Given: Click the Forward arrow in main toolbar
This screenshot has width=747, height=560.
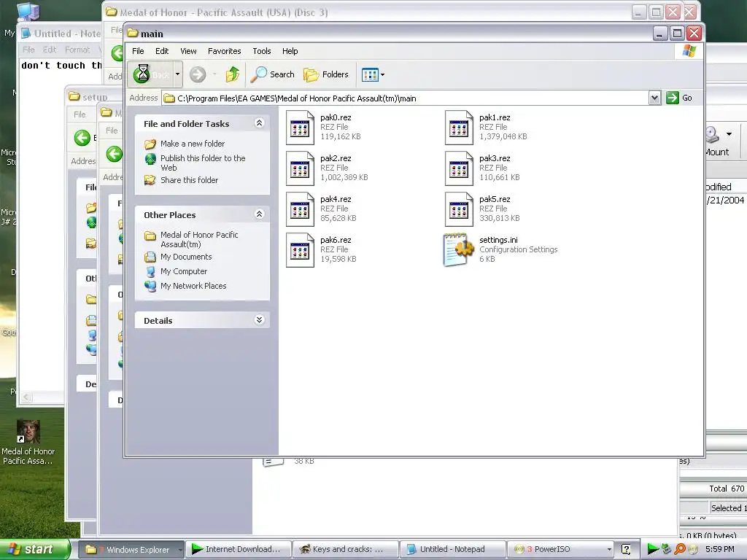Looking at the screenshot, I should point(198,74).
